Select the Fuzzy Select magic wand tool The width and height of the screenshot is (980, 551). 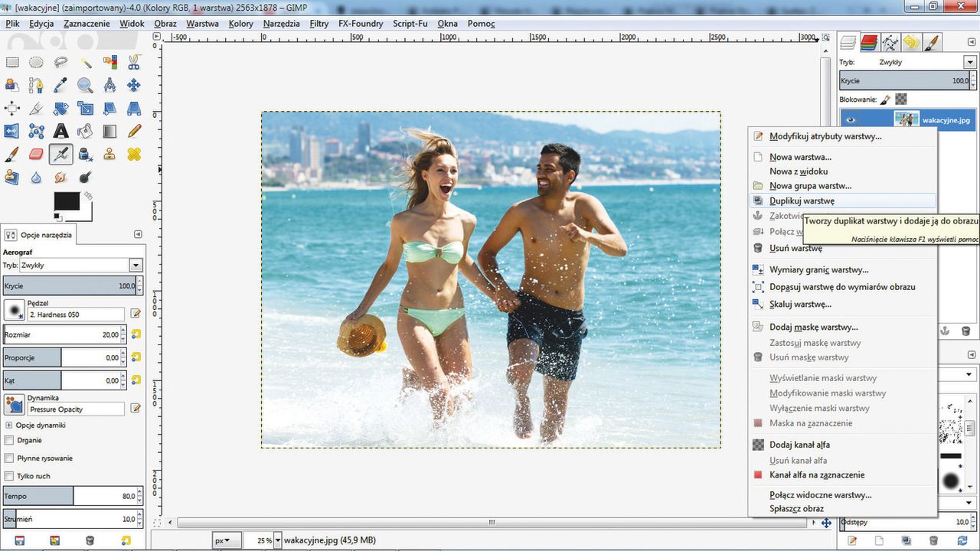click(x=85, y=63)
